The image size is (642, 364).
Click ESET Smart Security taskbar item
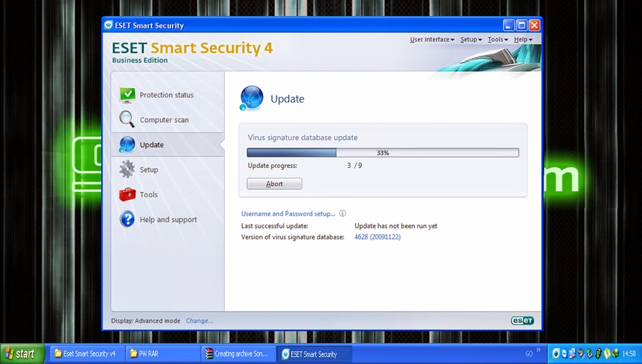[x=315, y=354]
